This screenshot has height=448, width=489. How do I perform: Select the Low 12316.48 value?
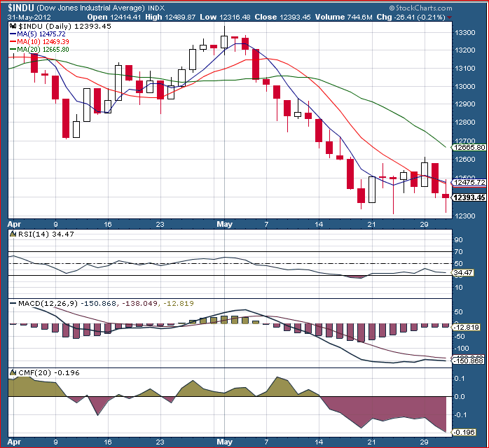(225, 17)
